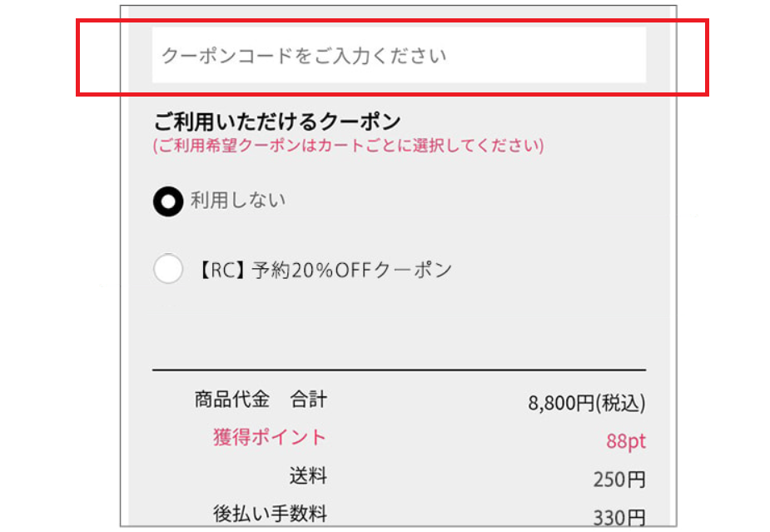Click the 送料 shipping label
The width and height of the screenshot is (770, 532).
click(308, 476)
